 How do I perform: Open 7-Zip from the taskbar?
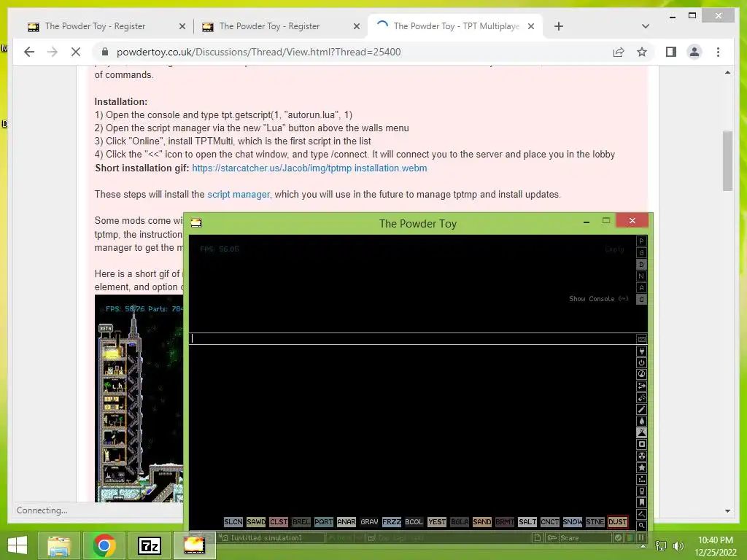(149, 545)
